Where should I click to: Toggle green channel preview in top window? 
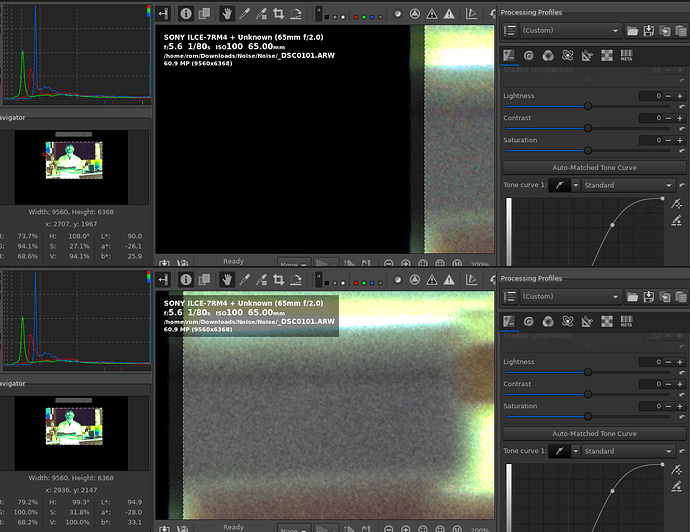[364, 17]
